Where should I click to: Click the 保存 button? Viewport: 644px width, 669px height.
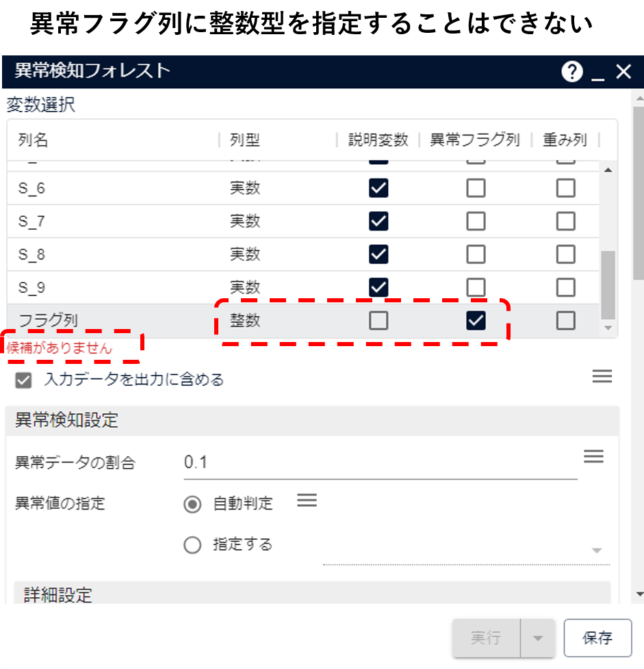pyautogui.click(x=597, y=638)
